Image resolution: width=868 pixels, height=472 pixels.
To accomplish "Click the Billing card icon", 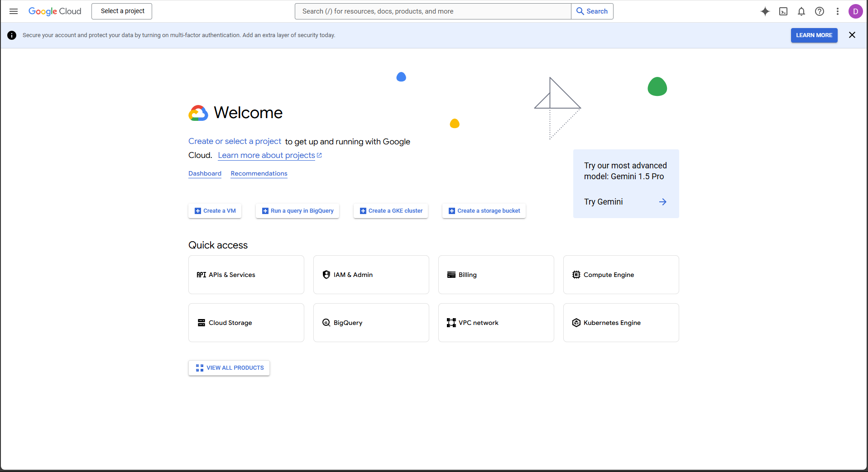I will [x=451, y=275].
